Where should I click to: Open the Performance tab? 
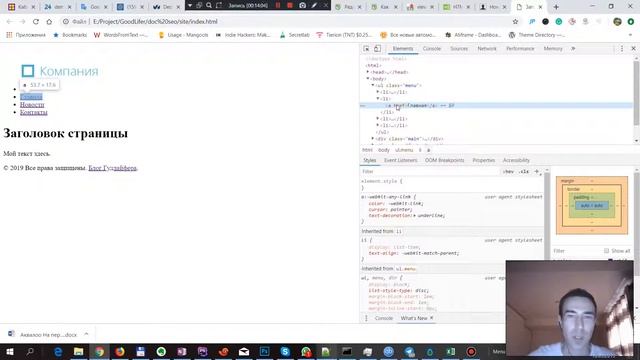(520, 49)
